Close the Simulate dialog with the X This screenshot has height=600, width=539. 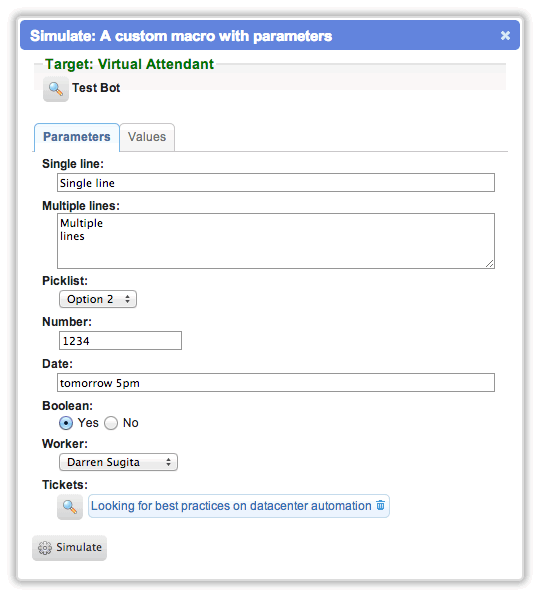505,36
